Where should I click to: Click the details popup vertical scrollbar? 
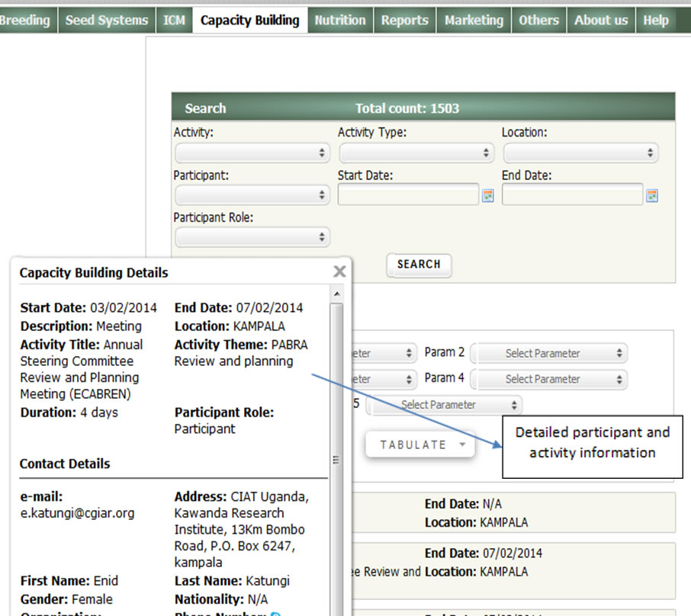[x=336, y=457]
